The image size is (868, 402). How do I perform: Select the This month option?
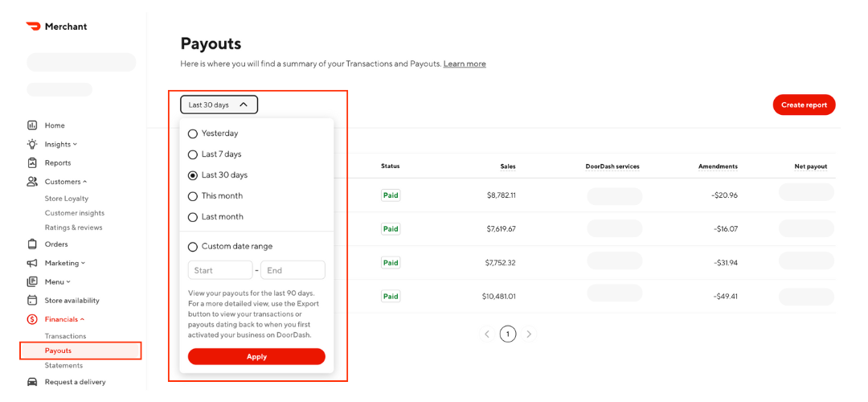click(193, 196)
